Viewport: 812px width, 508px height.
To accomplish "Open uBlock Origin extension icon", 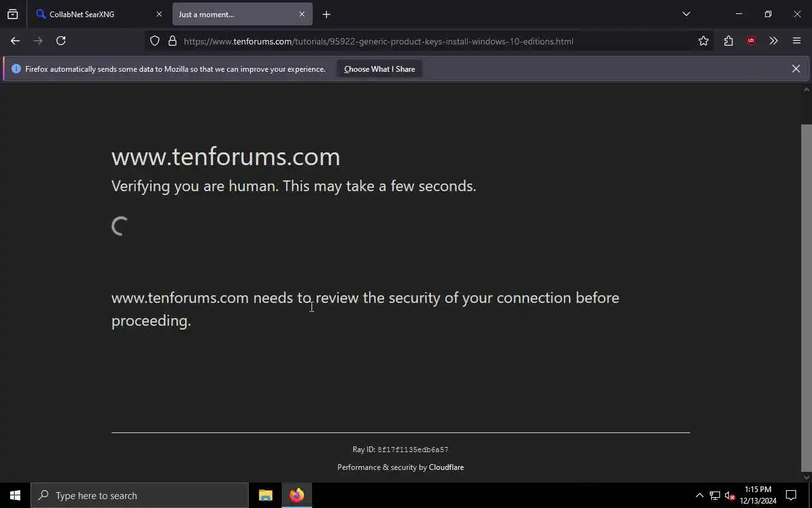I will click(751, 41).
